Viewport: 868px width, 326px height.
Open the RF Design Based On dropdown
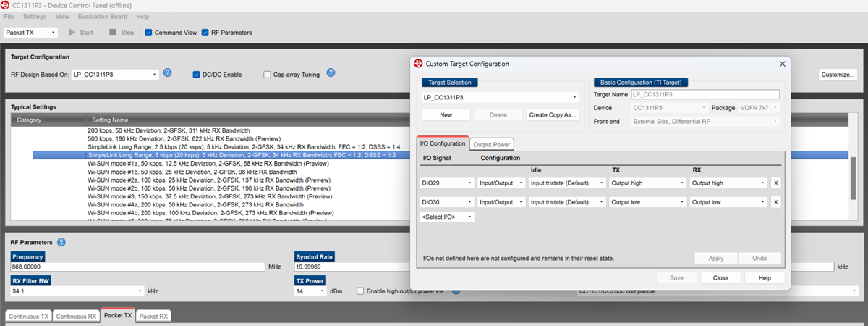(115, 74)
